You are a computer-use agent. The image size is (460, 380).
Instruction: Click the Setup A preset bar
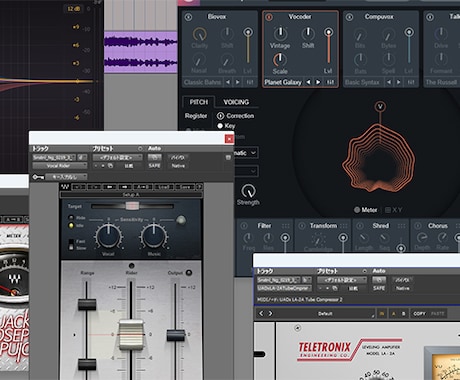pos(131,195)
